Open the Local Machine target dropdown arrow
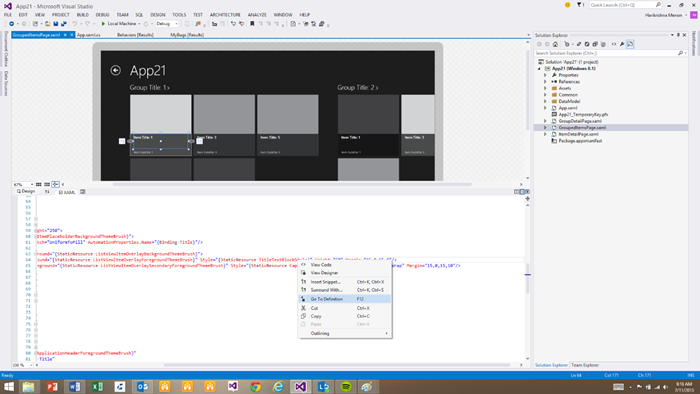The height and width of the screenshot is (394, 700). click(139, 24)
